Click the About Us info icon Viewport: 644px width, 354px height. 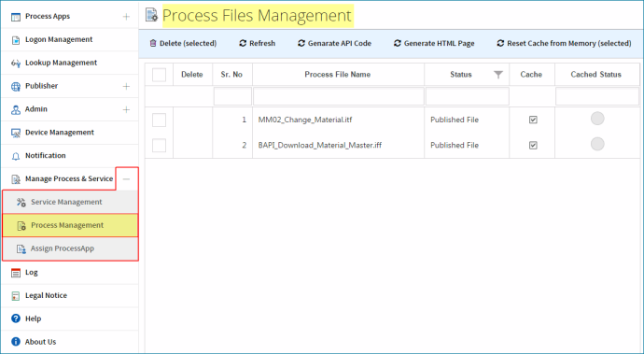(x=16, y=342)
